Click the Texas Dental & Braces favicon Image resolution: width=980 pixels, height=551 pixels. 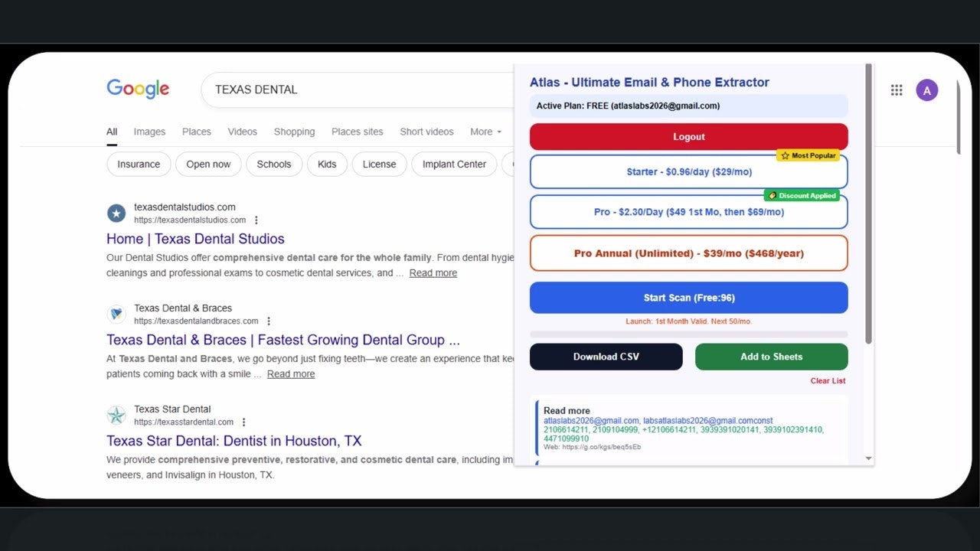pyautogui.click(x=116, y=314)
